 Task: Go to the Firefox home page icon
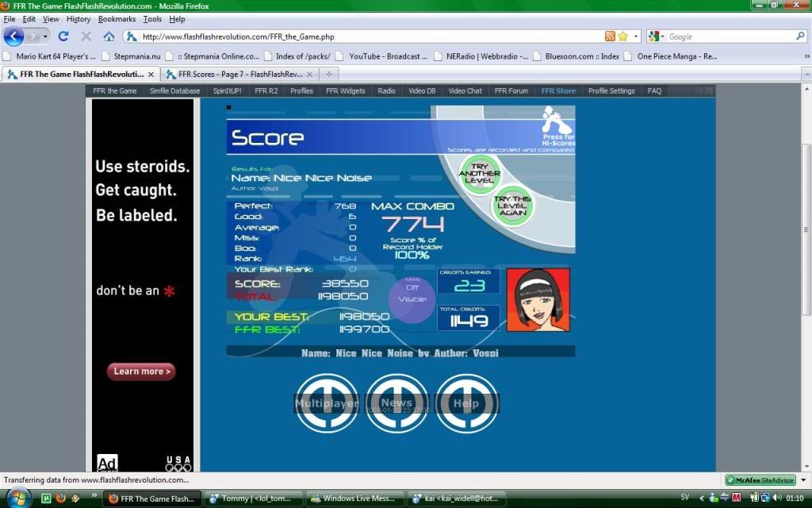tap(109, 37)
